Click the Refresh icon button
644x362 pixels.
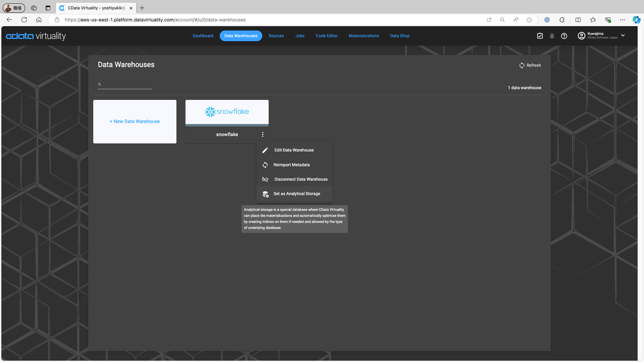pos(522,65)
